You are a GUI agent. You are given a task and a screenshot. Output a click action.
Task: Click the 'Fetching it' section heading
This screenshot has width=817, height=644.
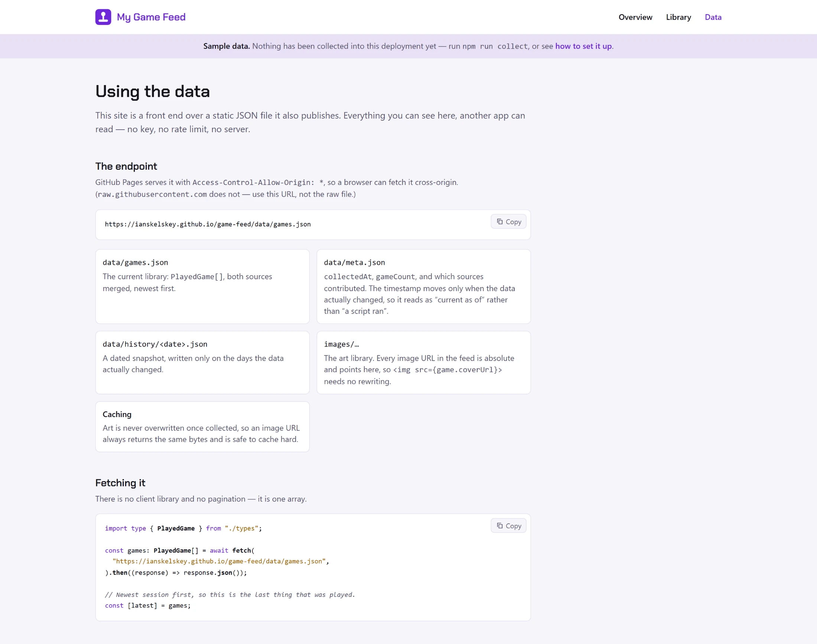[120, 483]
